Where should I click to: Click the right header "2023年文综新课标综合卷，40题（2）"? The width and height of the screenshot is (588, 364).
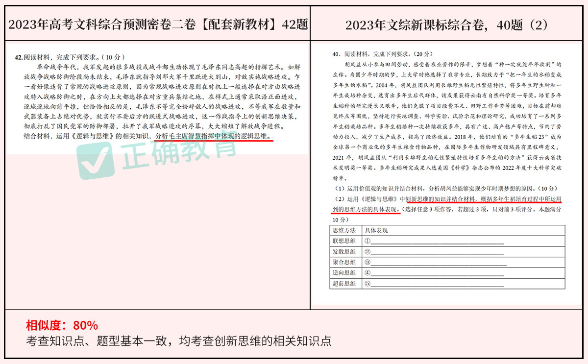tap(447, 25)
